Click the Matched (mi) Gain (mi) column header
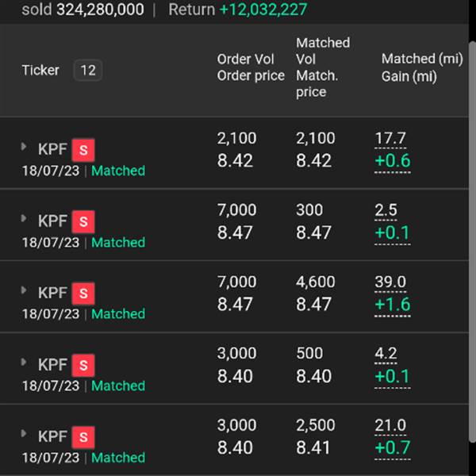Image resolution: width=476 pixels, height=476 pixels. [422, 67]
